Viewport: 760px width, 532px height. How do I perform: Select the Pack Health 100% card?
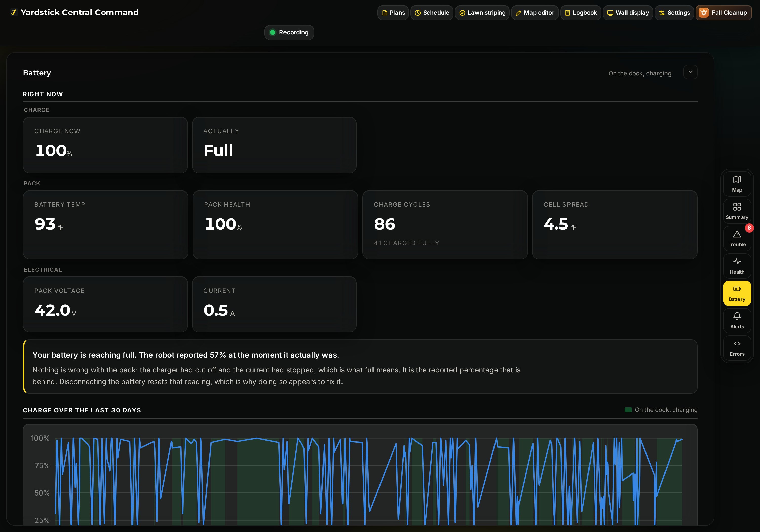click(275, 225)
